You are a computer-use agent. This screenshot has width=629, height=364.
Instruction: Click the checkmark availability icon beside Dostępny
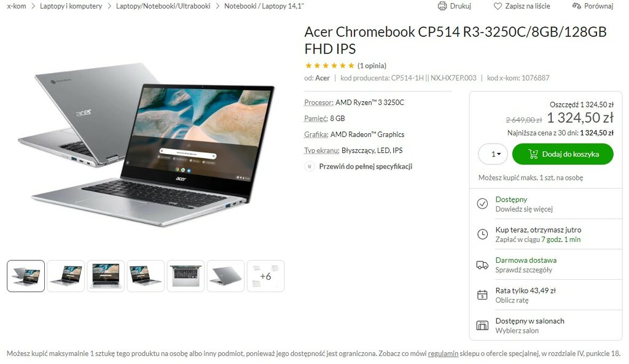tap(482, 204)
